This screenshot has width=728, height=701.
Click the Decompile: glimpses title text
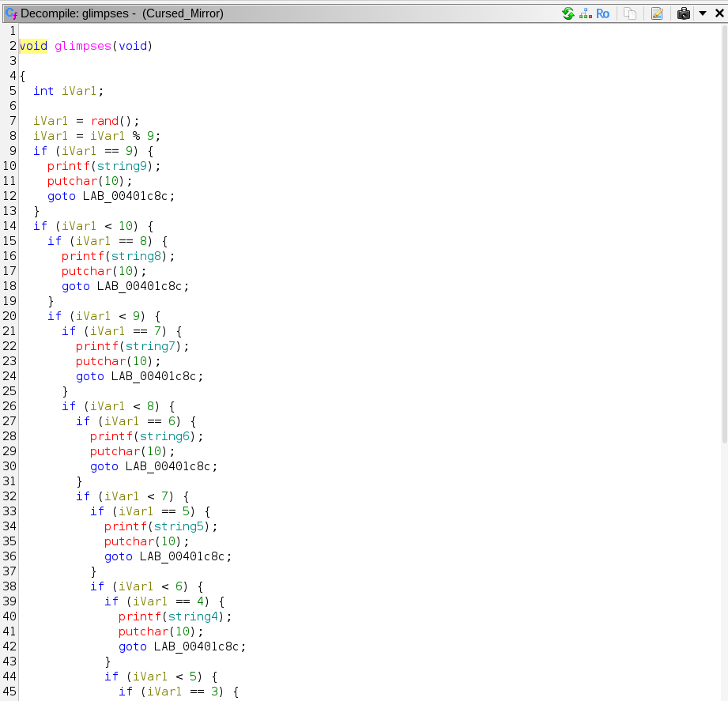point(74,13)
